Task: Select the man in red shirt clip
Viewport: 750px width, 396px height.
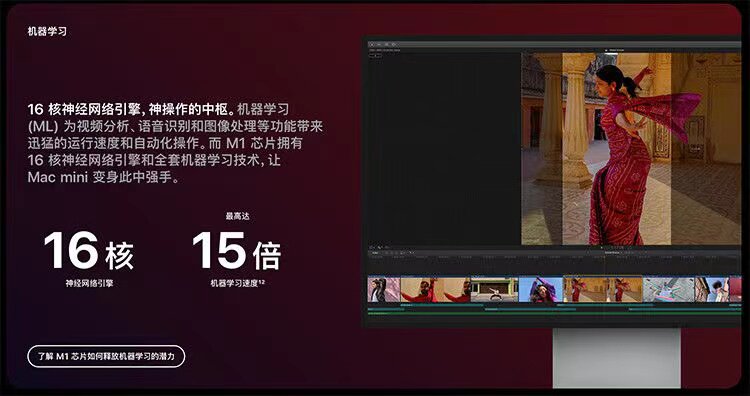Action: [x=435, y=290]
